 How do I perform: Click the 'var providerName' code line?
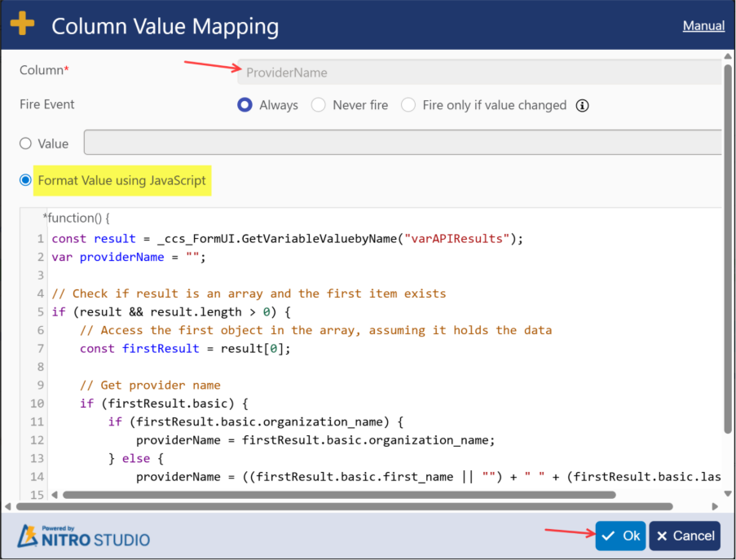130,257
